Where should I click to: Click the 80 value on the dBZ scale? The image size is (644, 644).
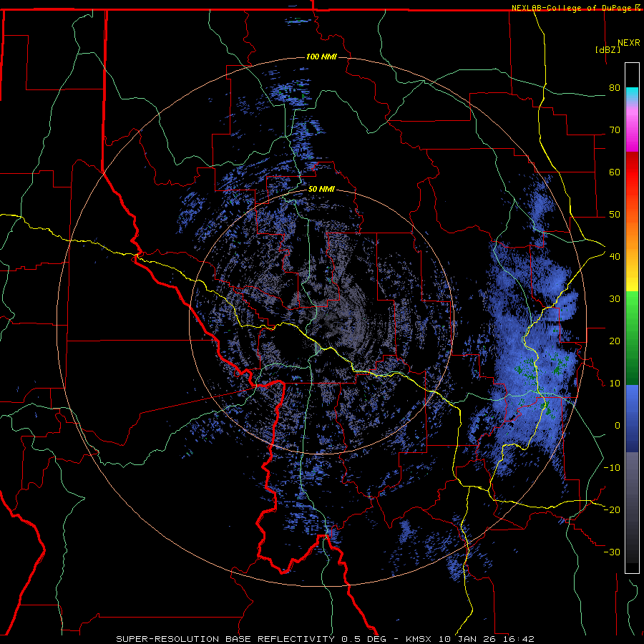pyautogui.click(x=615, y=87)
